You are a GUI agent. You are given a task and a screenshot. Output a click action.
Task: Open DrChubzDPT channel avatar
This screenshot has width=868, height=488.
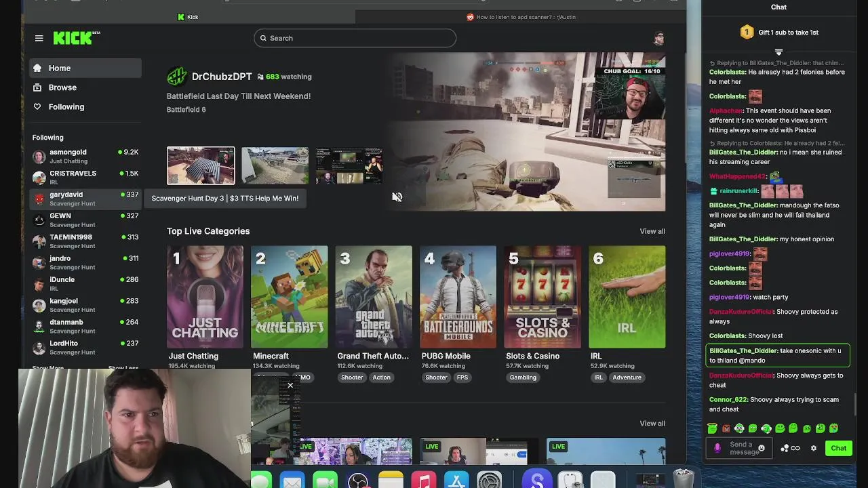click(177, 77)
